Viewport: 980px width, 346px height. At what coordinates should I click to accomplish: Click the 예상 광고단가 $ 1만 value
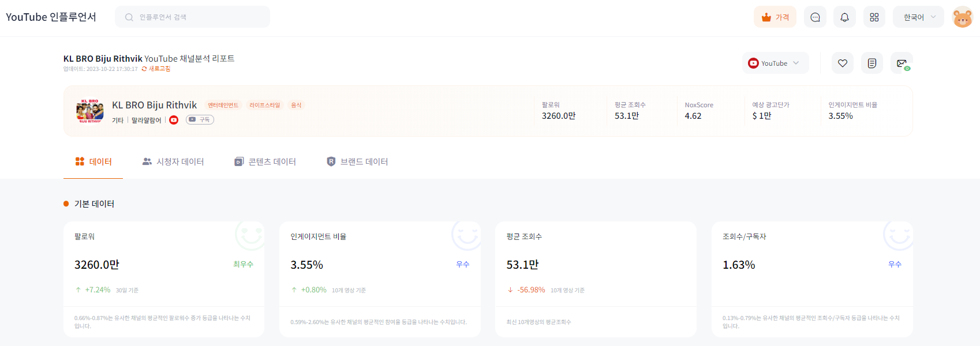[x=762, y=116]
